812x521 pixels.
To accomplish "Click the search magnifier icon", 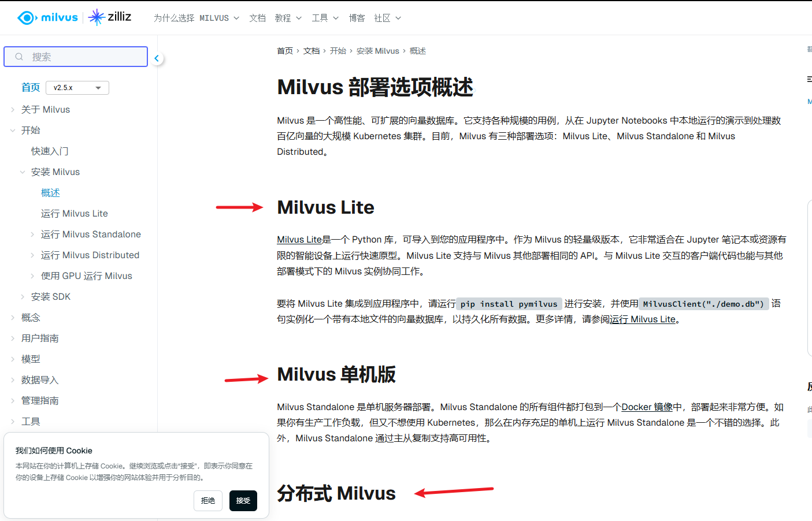I will pyautogui.click(x=19, y=57).
